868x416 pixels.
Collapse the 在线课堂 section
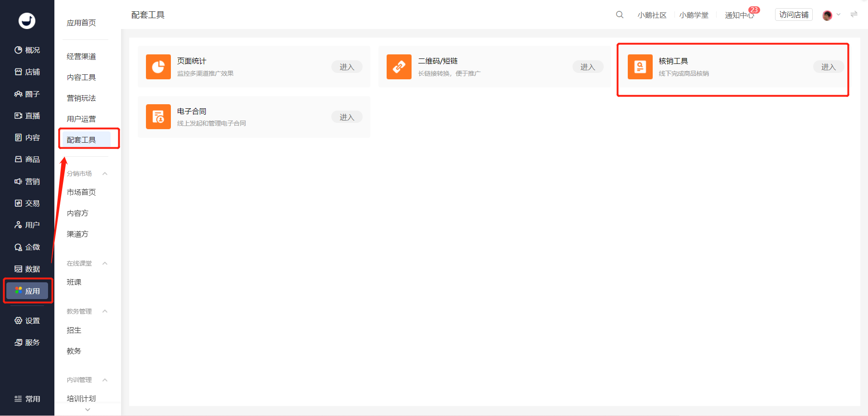click(x=105, y=263)
